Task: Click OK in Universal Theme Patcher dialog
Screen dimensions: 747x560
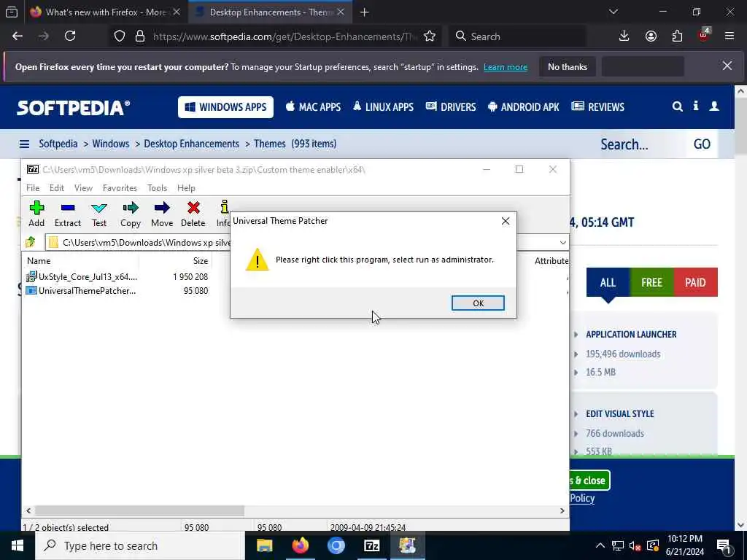Action: tap(478, 303)
